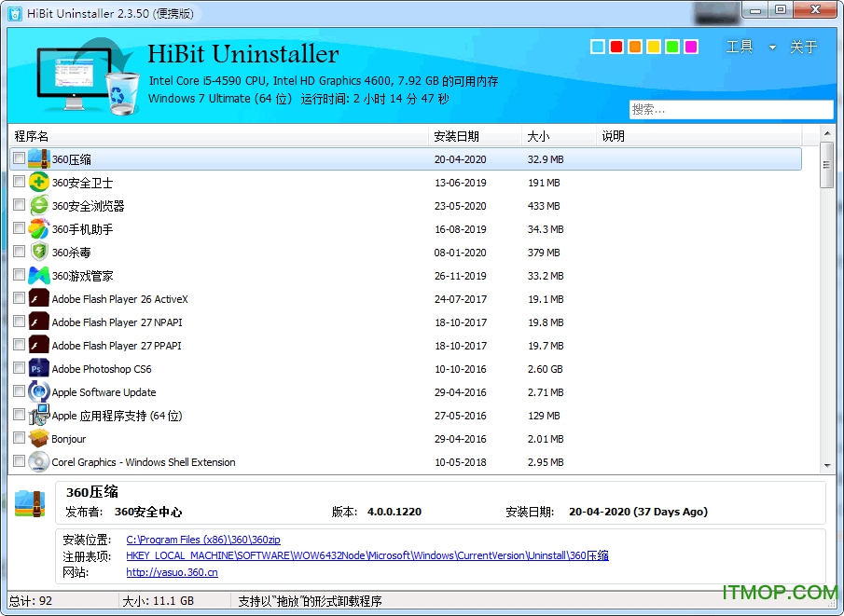Click the 搜索 search input field
This screenshot has width=844, height=616.
[x=730, y=109]
